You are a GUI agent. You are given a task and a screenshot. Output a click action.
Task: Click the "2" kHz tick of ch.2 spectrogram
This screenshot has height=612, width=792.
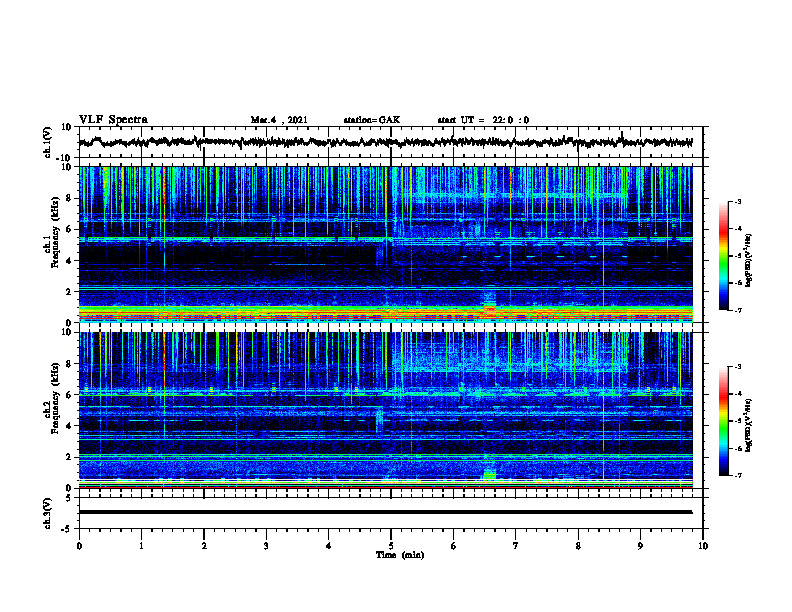click(70, 457)
